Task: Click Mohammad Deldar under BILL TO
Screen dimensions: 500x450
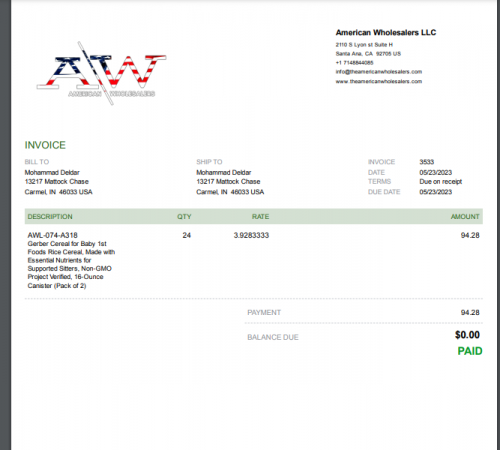Action: pos(52,172)
